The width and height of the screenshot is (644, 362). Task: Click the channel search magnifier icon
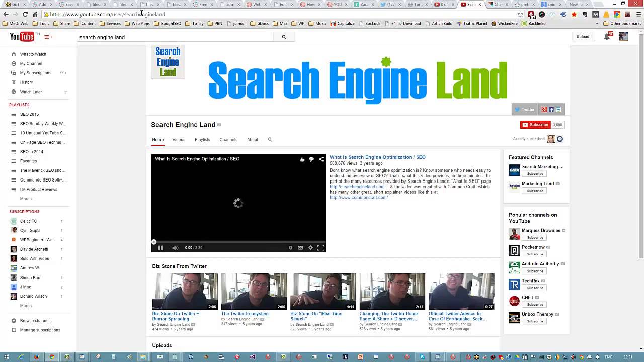pos(270,140)
